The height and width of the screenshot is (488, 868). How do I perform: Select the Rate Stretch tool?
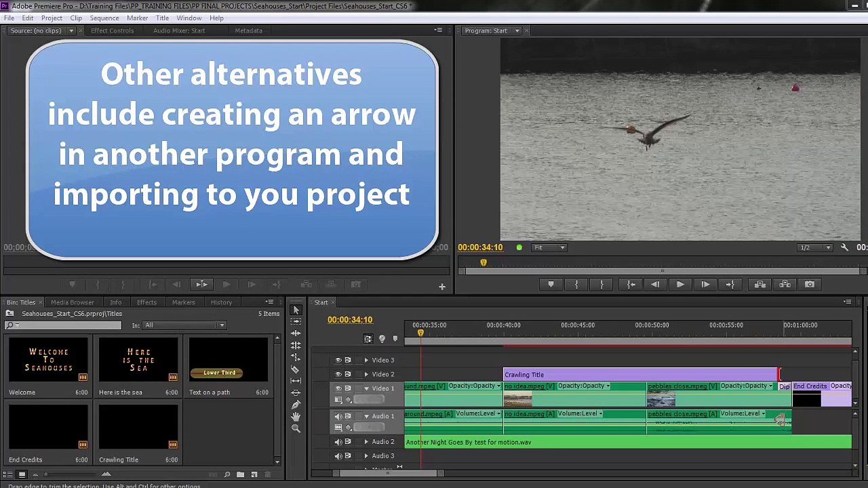click(x=296, y=357)
